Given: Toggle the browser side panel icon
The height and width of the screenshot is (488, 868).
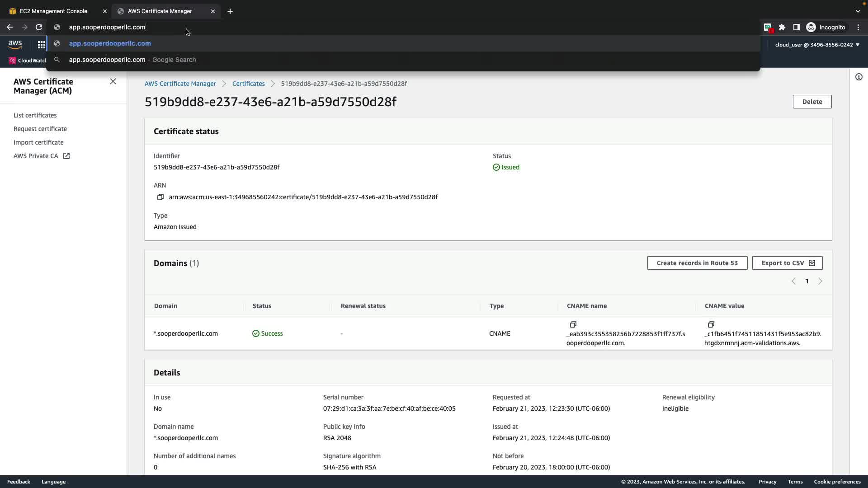Looking at the screenshot, I should pos(796,27).
